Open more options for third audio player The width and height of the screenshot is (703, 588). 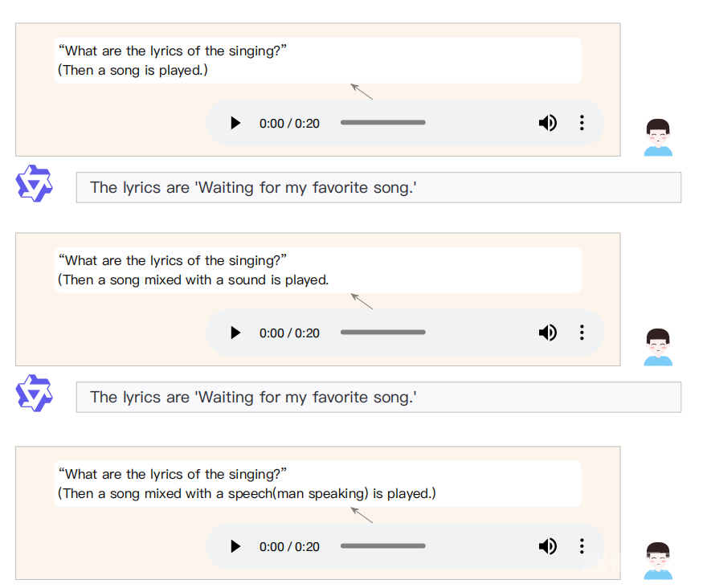point(582,546)
